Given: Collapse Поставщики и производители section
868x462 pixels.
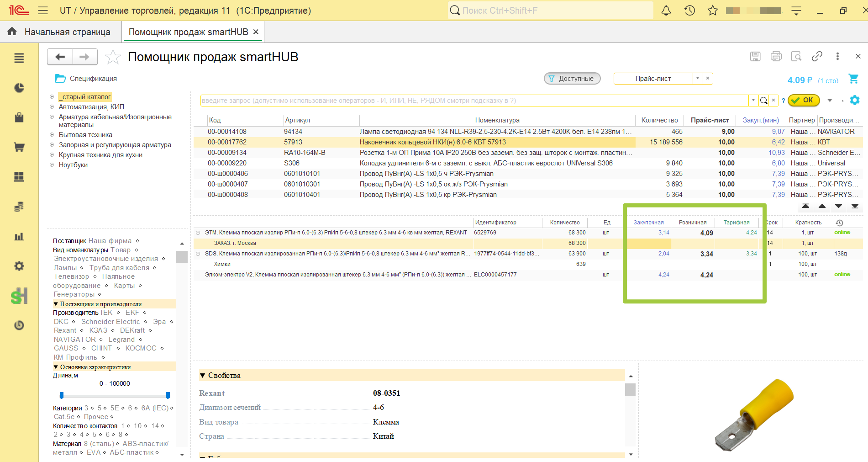Looking at the screenshot, I should 56,304.
